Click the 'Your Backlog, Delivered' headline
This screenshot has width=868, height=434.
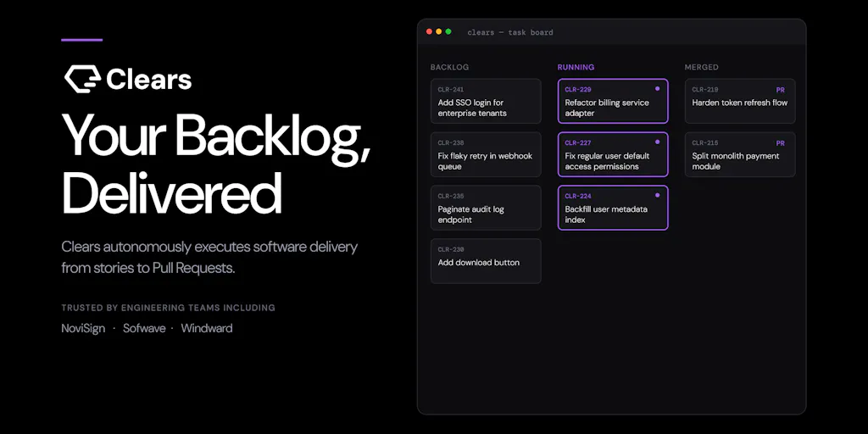coord(216,164)
